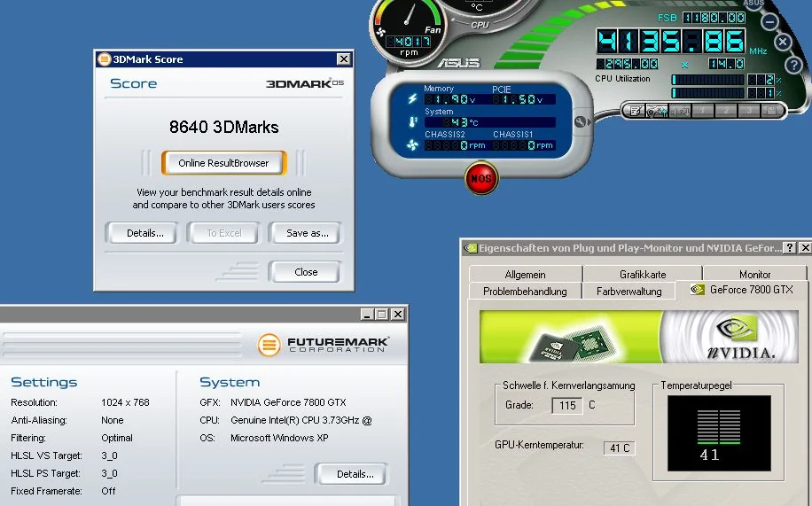Click the lower CPU utilization bar
The width and height of the screenshot is (812, 506).
(x=708, y=93)
